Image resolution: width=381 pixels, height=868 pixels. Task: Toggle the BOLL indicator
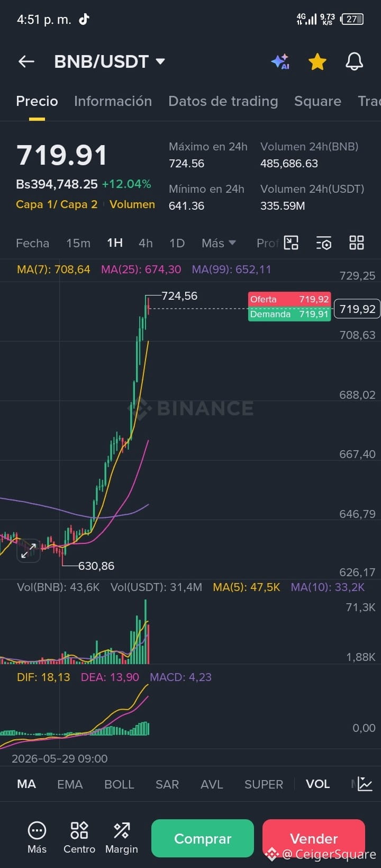(x=119, y=784)
